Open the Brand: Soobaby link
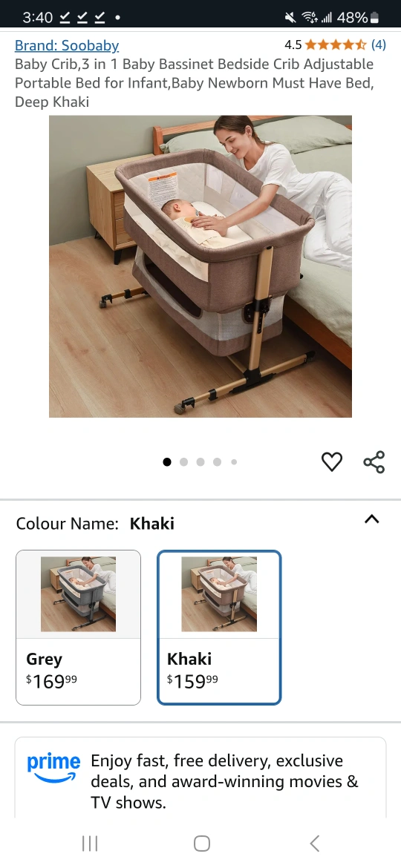Screen dimensions: 401x868 point(67,45)
